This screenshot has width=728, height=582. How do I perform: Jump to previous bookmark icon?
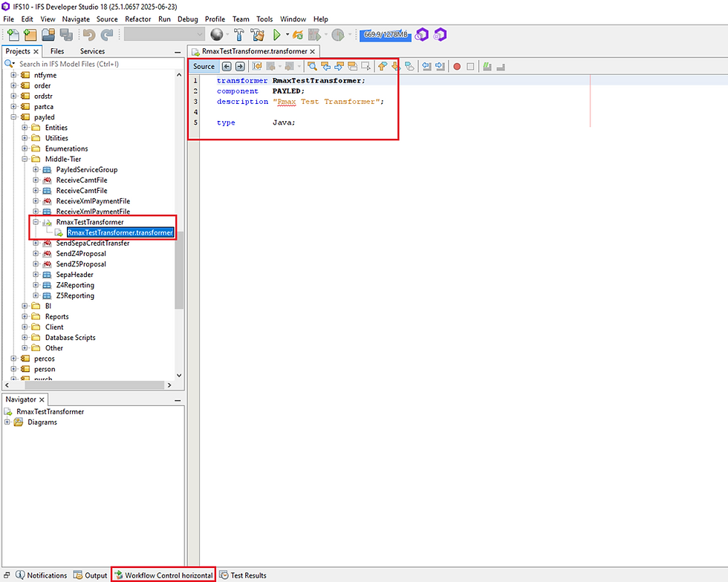click(383, 66)
